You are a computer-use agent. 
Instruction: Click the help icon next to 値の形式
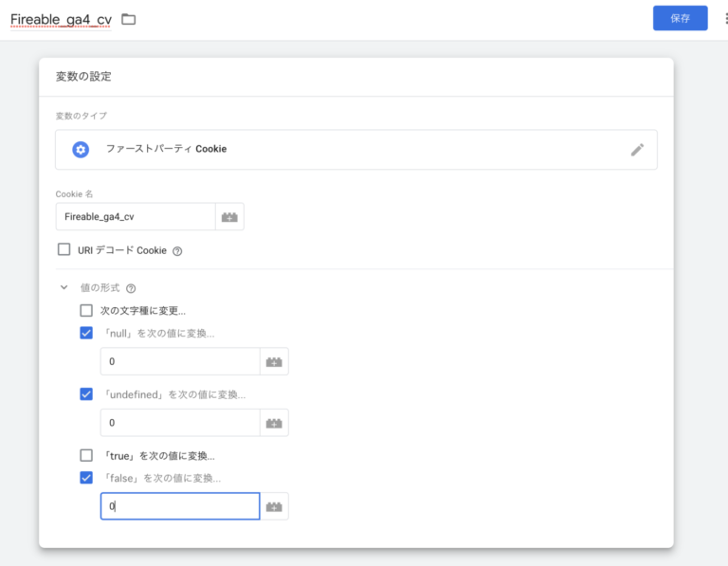pyautogui.click(x=131, y=288)
